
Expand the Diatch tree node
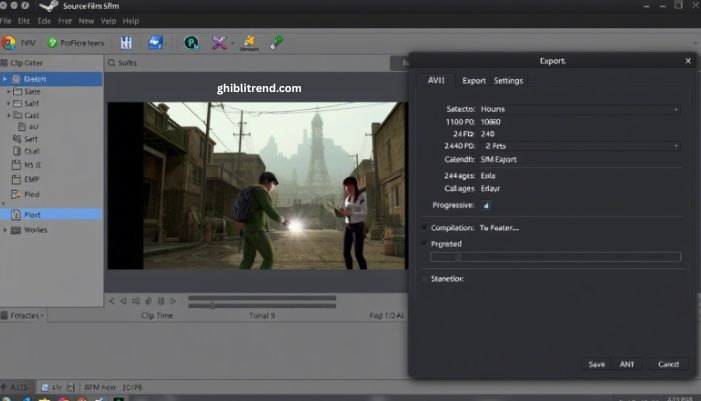coord(5,79)
